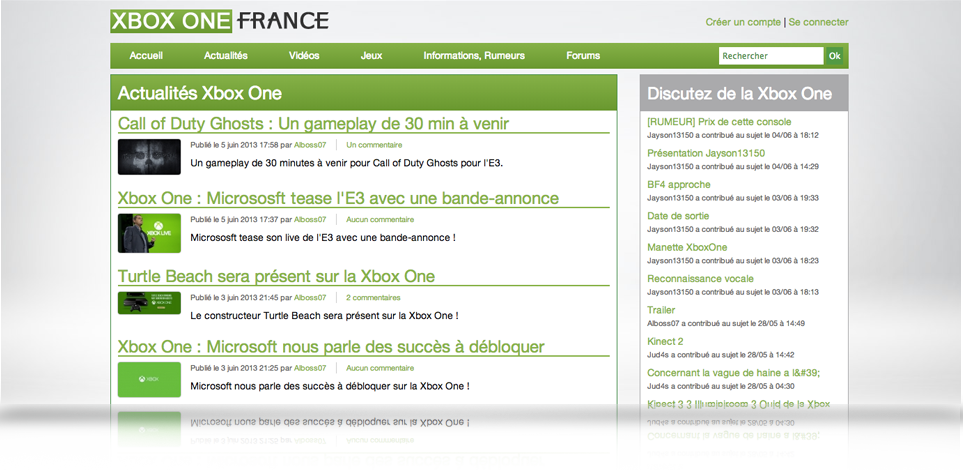The image size is (963, 470).
Task: Go to Accueil in the navigation bar
Action: [146, 55]
